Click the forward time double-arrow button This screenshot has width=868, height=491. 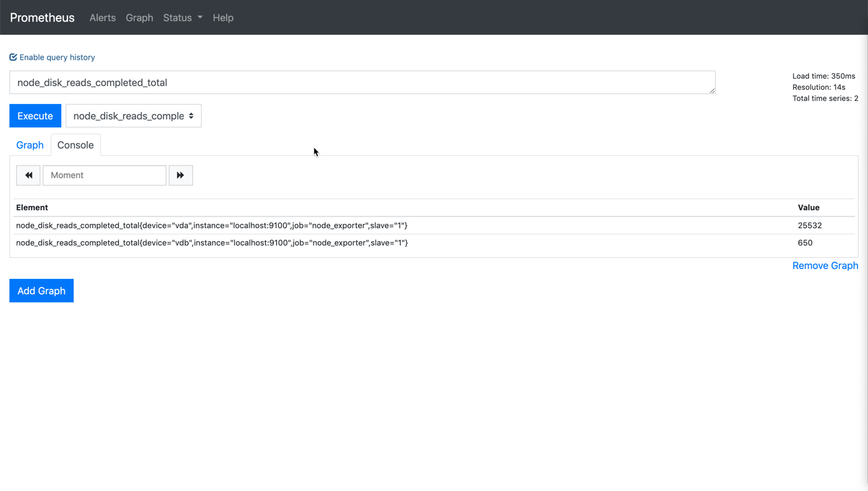pyautogui.click(x=181, y=175)
